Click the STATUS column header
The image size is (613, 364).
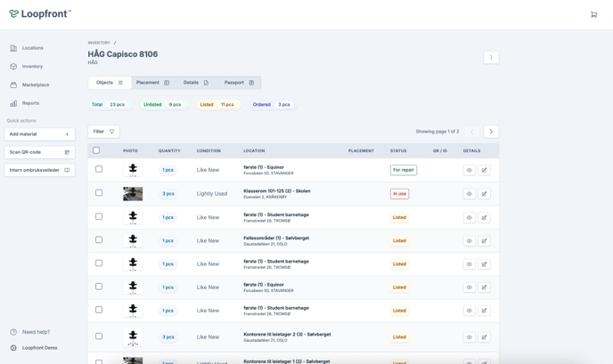tap(398, 150)
